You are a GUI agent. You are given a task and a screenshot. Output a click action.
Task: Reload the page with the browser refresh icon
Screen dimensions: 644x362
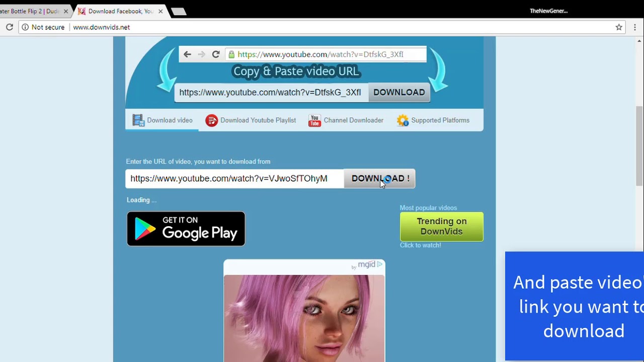(9, 27)
